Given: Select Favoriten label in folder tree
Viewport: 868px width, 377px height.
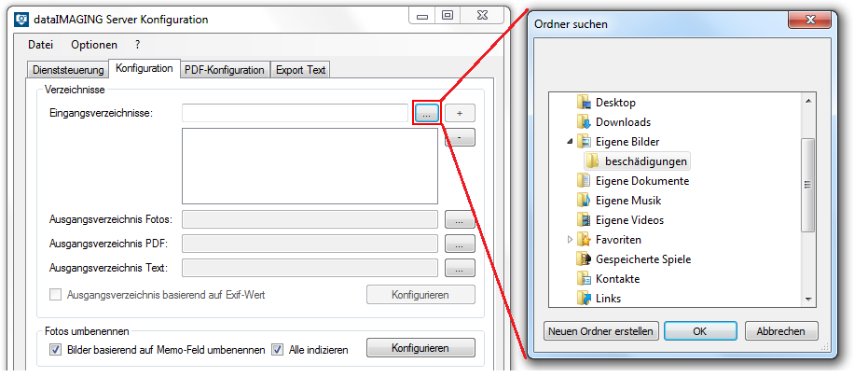Looking at the screenshot, I should click(618, 240).
